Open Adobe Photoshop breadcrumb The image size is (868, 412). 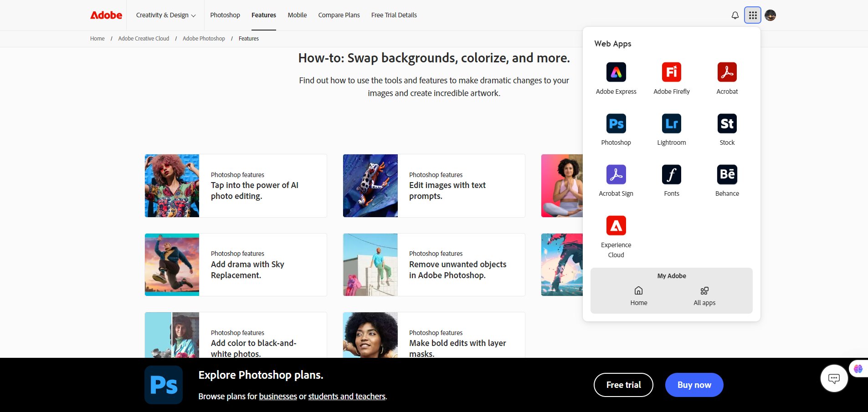[x=204, y=39]
